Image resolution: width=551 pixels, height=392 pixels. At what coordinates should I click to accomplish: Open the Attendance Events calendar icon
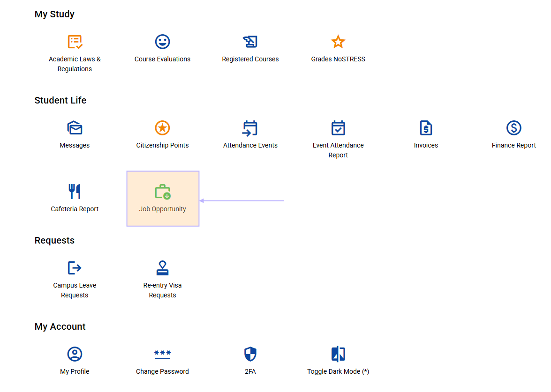250,127
